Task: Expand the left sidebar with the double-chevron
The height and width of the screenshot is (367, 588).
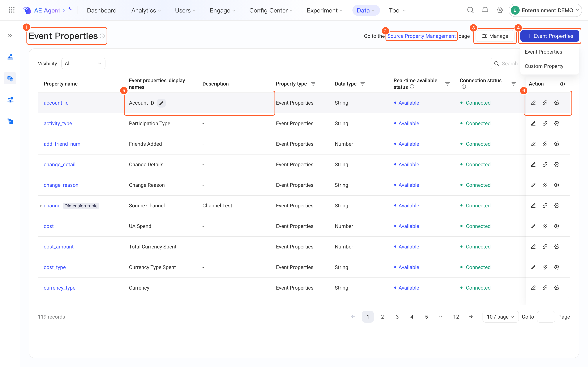Action: pyautogui.click(x=10, y=36)
